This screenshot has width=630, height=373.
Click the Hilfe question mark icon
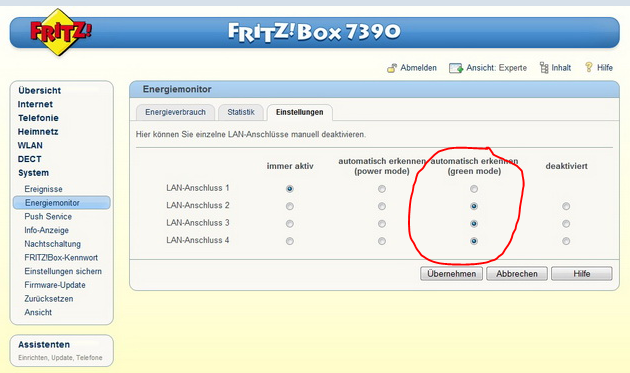[589, 67]
